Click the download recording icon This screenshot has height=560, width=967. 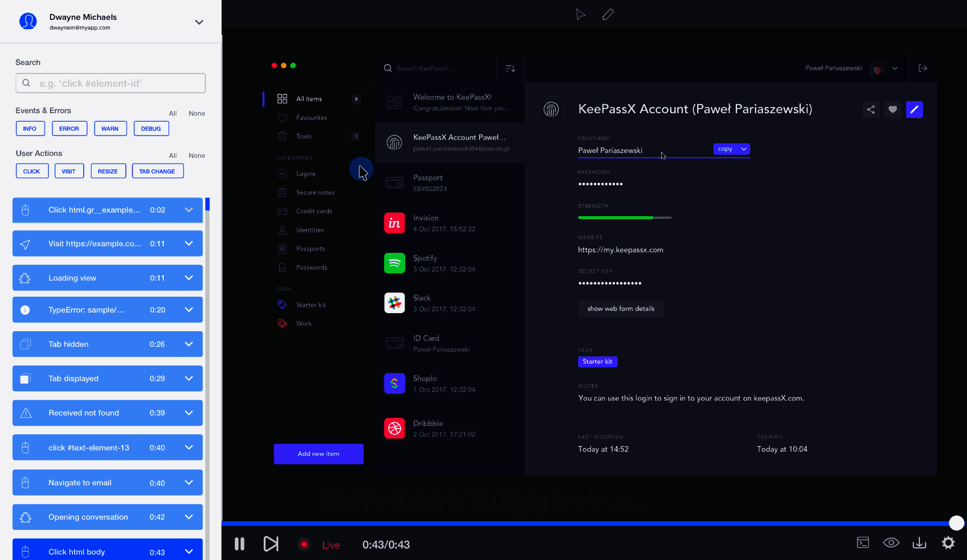coord(919,543)
